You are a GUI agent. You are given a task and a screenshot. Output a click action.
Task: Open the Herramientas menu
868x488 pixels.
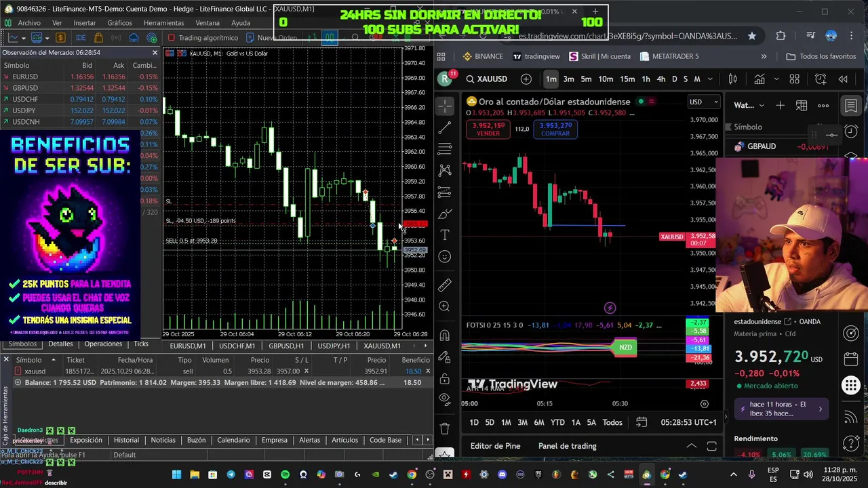point(163,22)
